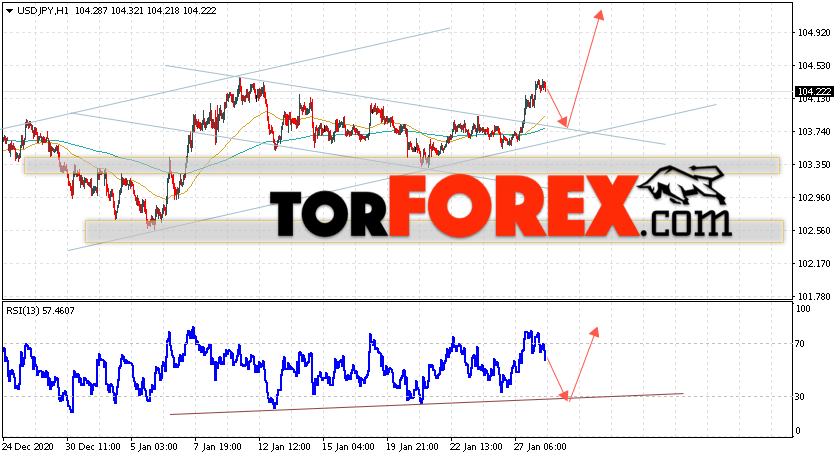
Task: Click the 102.170 price axis label
Action: point(814,264)
